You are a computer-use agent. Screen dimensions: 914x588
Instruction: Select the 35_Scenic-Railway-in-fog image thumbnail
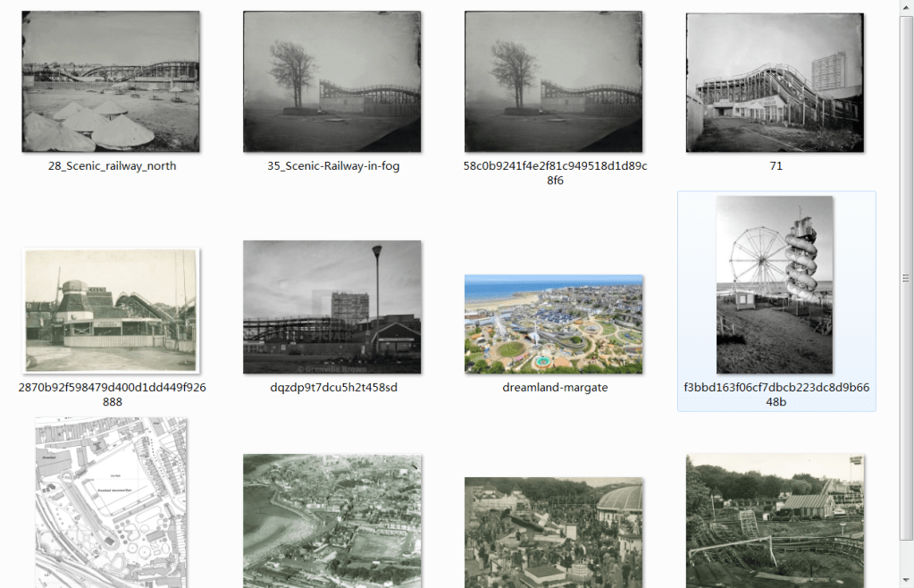tap(332, 82)
